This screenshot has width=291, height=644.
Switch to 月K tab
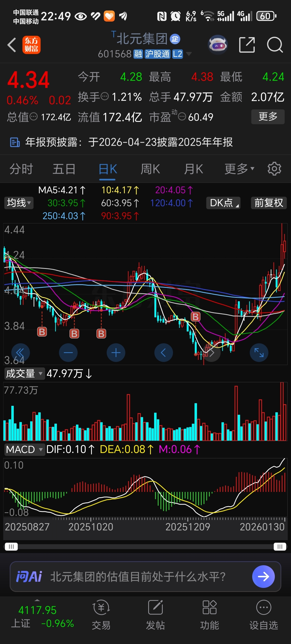tap(193, 169)
